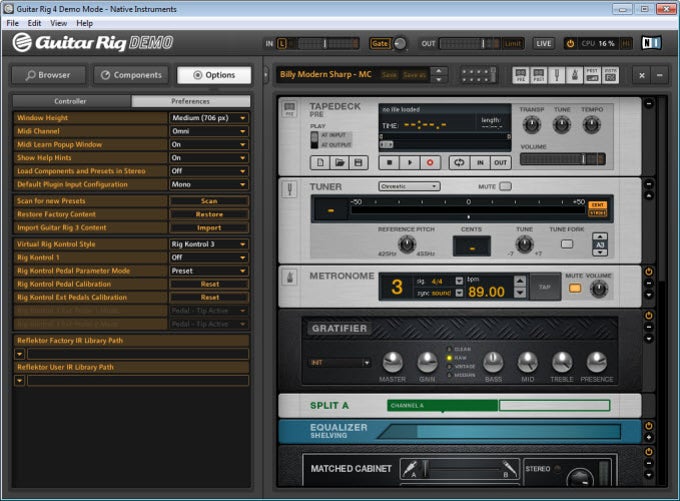This screenshot has height=501, width=680.
Task: Open Default Plugin Input Configuration dropdown
Action: pyautogui.click(x=209, y=184)
